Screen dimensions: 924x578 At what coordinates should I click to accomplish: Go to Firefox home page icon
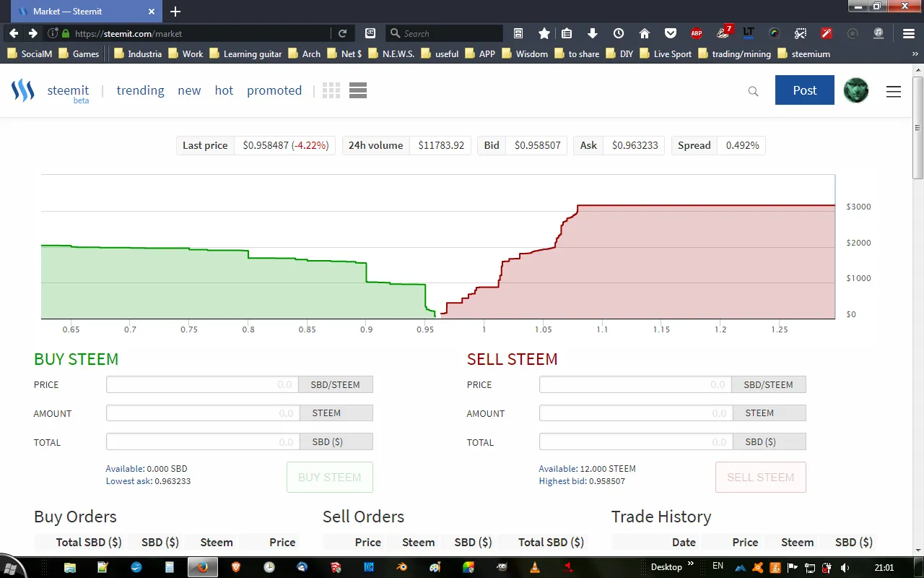(x=645, y=33)
